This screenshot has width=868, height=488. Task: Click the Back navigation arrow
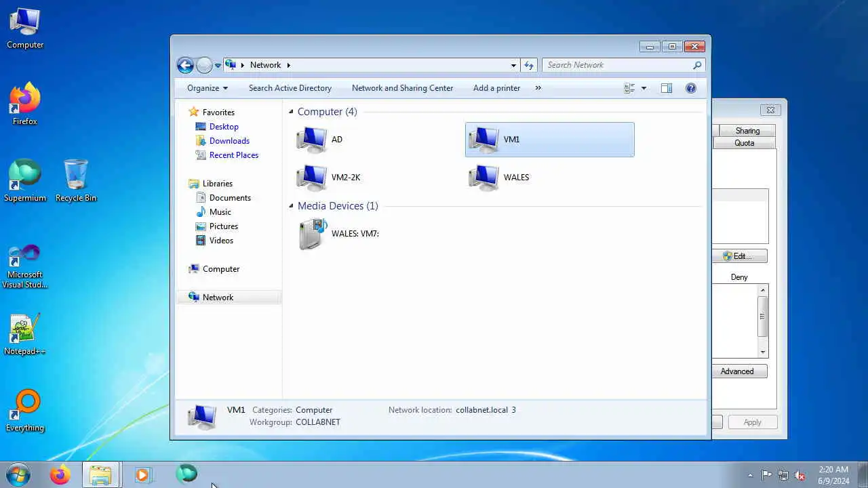click(x=185, y=65)
